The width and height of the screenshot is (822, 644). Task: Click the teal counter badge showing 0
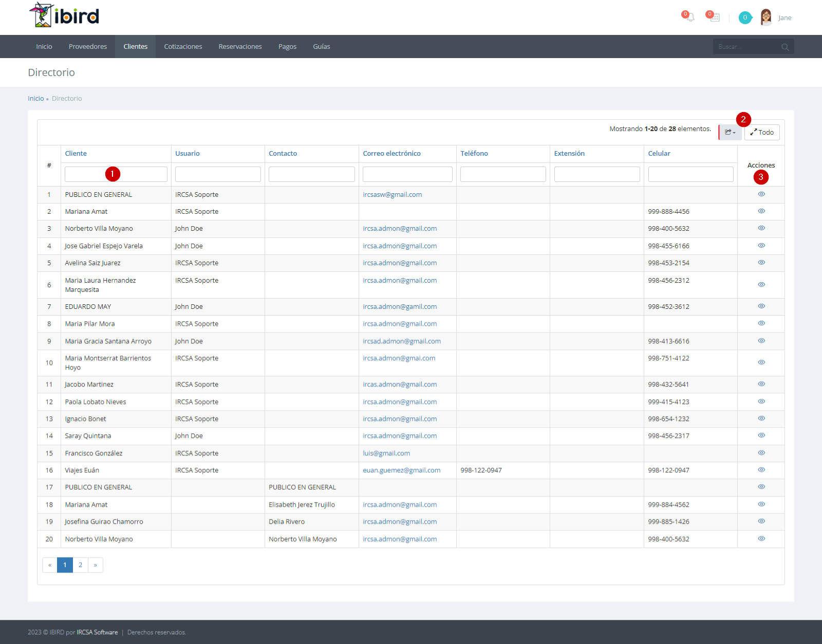pos(745,17)
